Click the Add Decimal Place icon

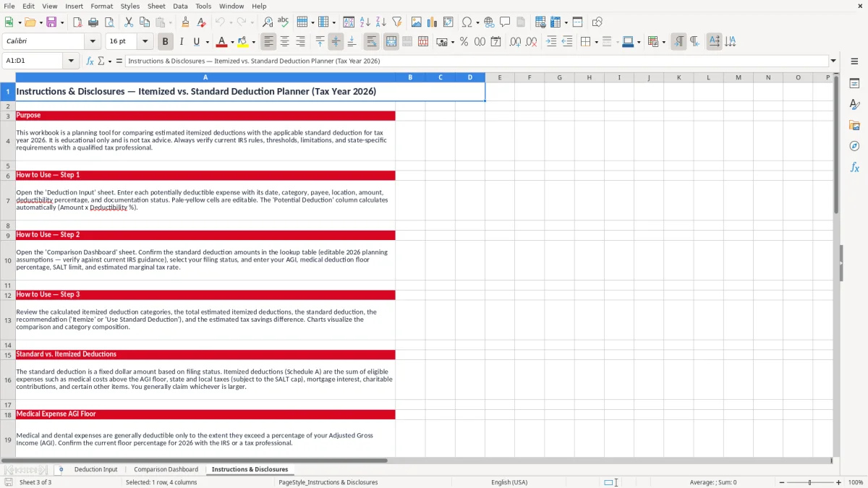point(515,42)
